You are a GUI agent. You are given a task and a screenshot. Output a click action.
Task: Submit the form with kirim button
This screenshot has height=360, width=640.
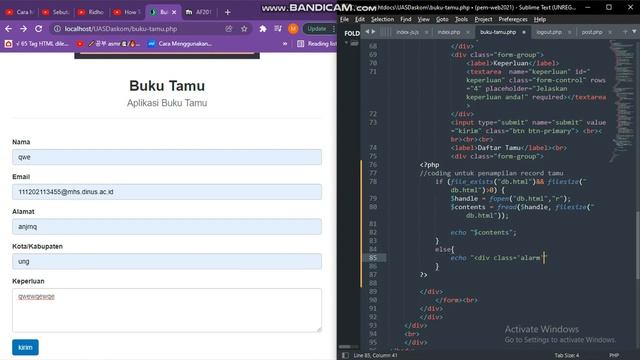pos(25,347)
